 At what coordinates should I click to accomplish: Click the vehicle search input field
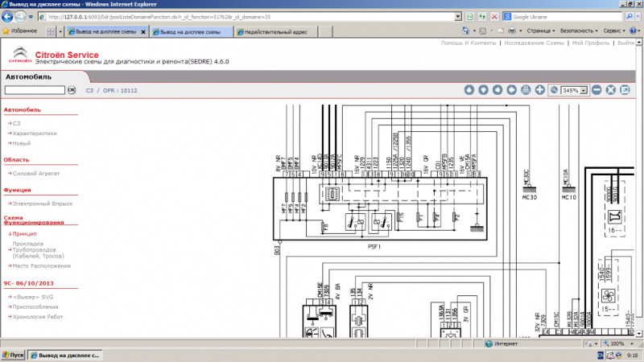tap(33, 90)
